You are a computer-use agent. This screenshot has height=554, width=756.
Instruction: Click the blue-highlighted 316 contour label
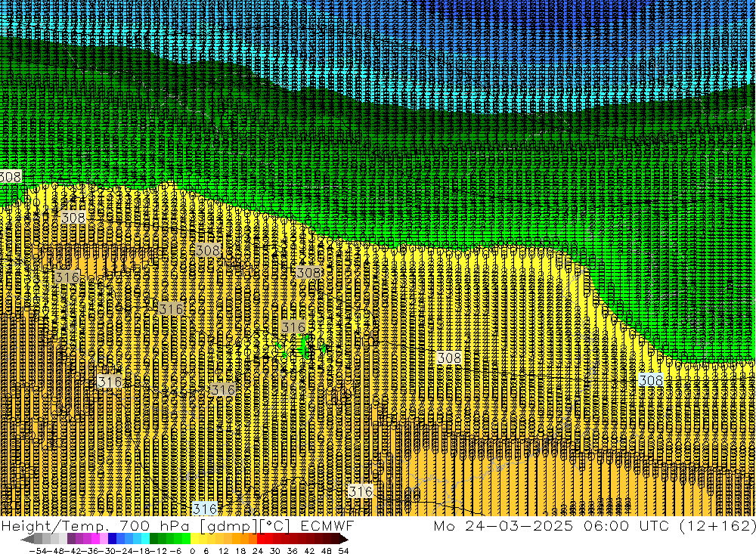(205, 509)
